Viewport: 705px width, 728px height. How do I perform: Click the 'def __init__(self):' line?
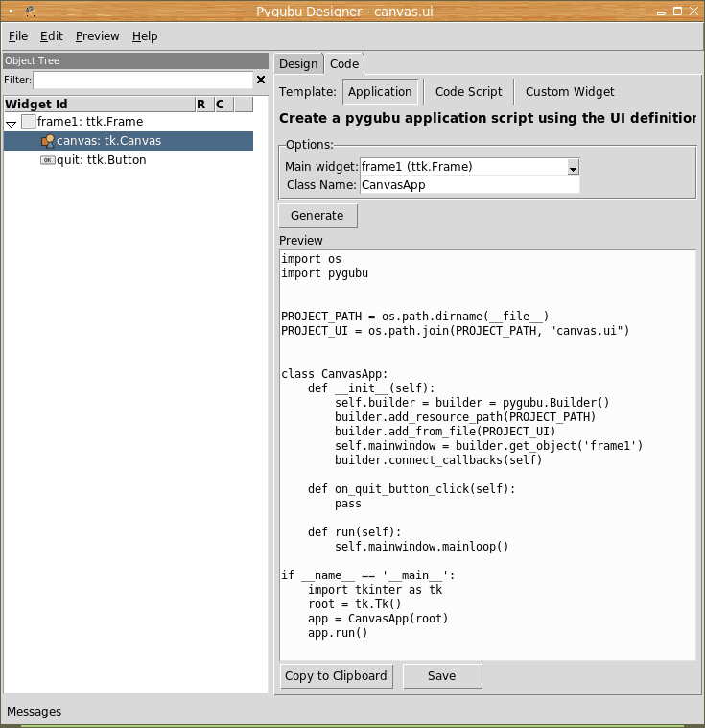pos(371,388)
